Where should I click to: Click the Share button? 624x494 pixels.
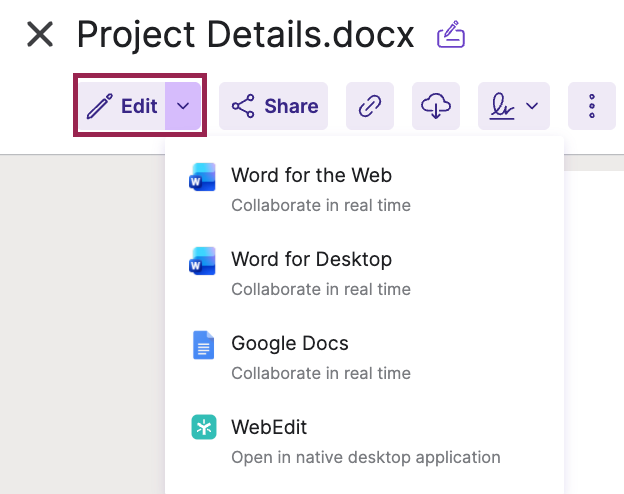point(273,106)
